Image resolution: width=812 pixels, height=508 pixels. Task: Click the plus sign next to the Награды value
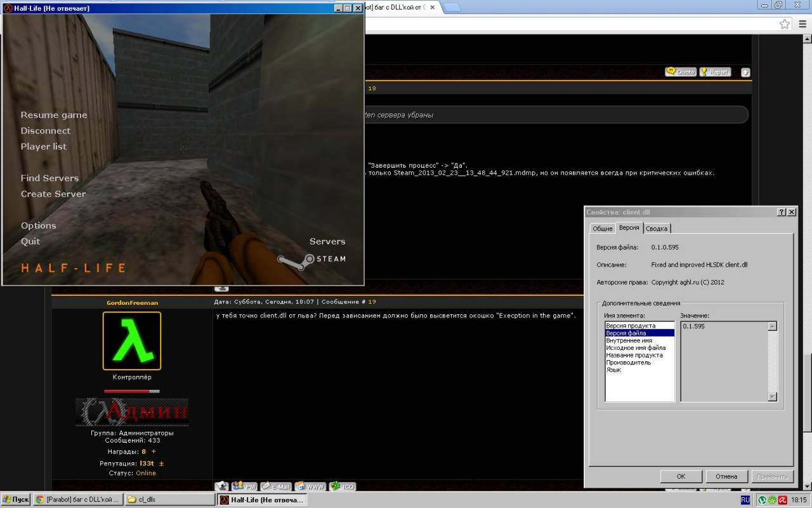[154, 451]
